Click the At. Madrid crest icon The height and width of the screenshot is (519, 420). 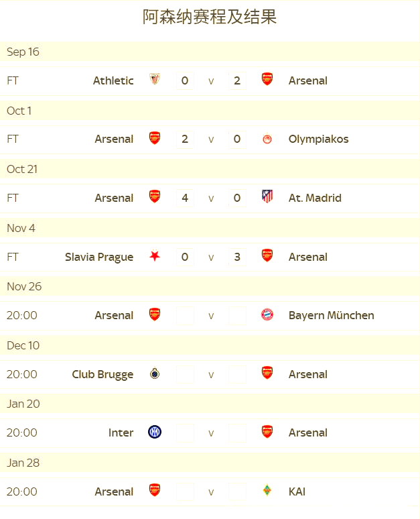[x=267, y=197]
